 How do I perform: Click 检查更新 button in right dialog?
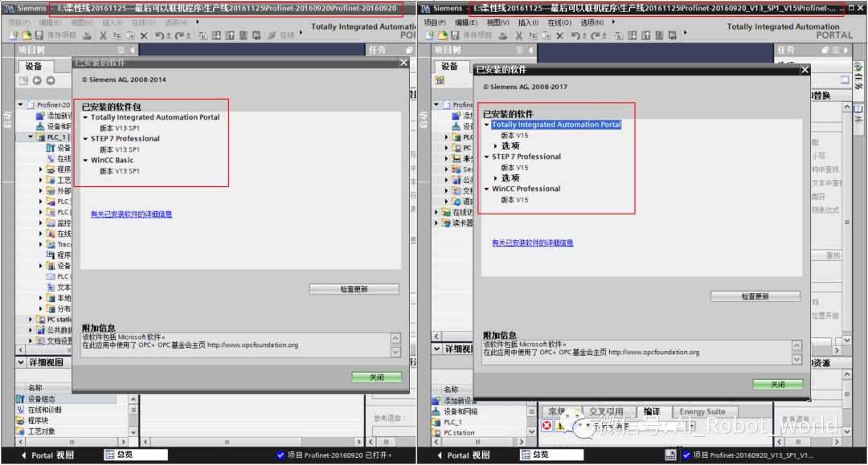coord(755,296)
